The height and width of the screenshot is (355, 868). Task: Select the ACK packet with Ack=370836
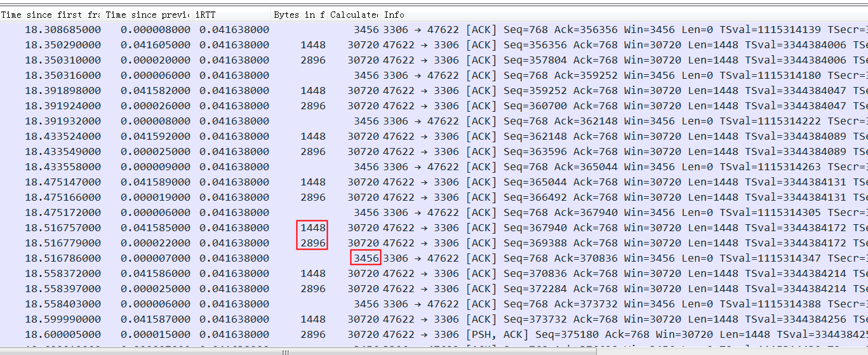434,258
